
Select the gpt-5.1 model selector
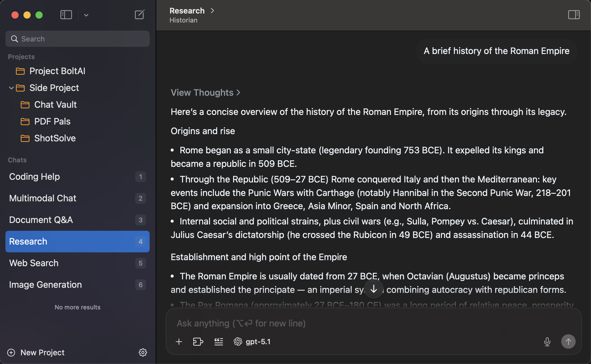pos(252,341)
